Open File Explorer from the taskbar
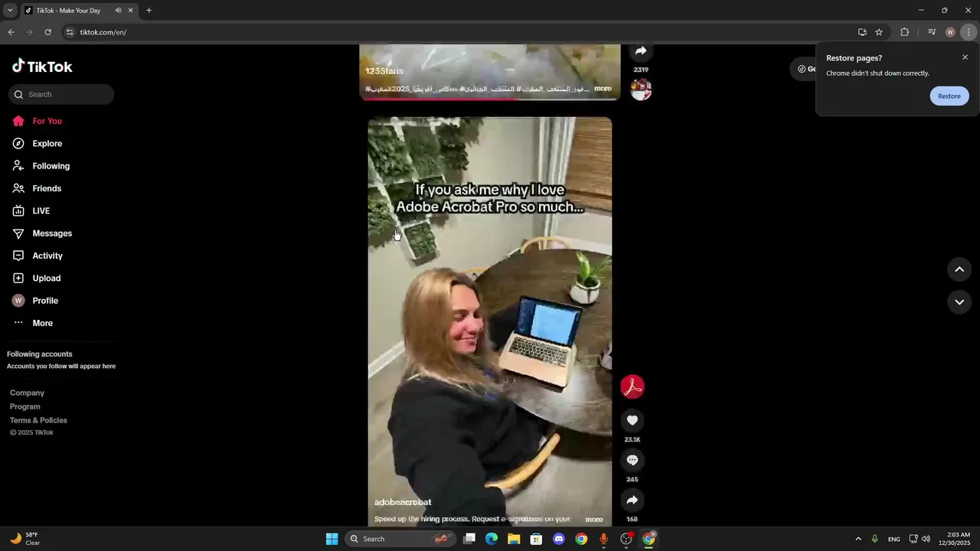The image size is (980, 551). point(514,539)
